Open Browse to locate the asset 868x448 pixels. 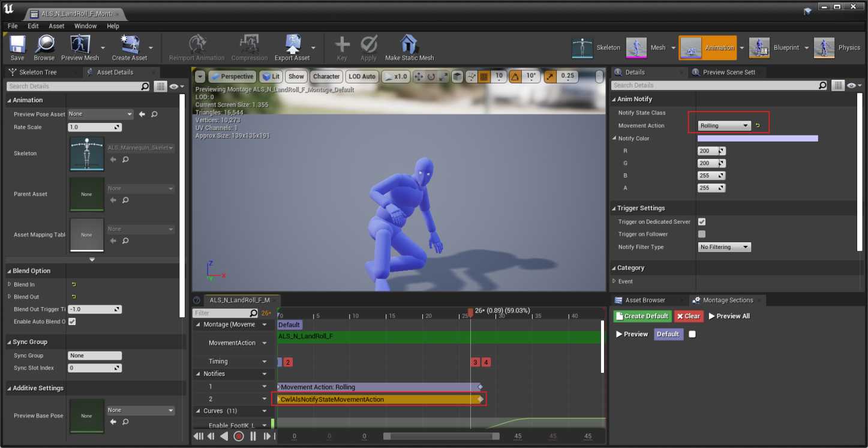pos(44,47)
